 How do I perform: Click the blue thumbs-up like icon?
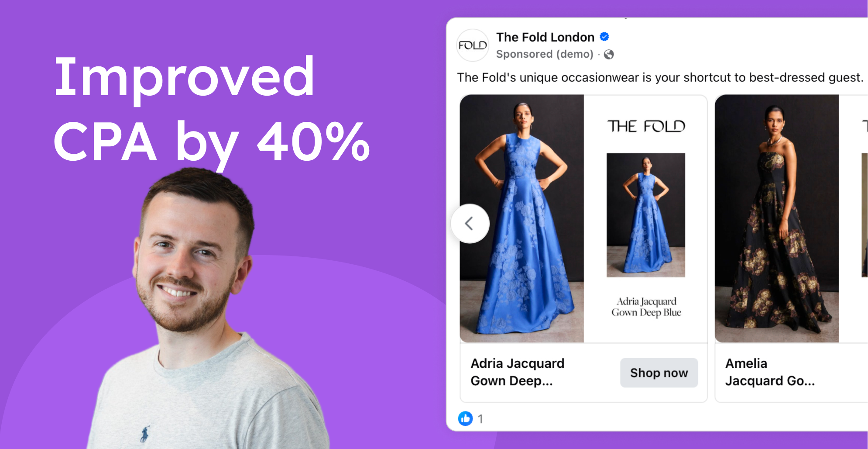465,418
